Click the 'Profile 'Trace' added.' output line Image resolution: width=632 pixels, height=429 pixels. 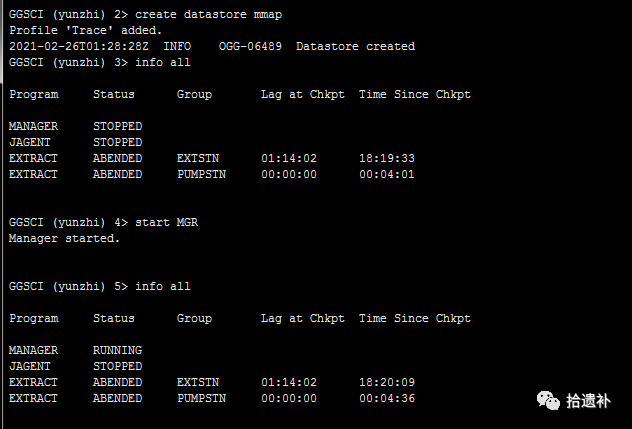coord(85,30)
